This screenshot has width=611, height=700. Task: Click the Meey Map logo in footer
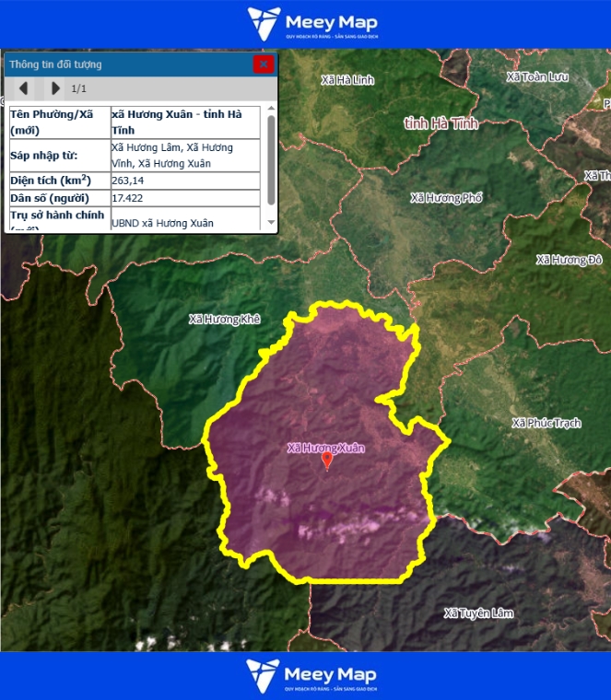pos(312,675)
